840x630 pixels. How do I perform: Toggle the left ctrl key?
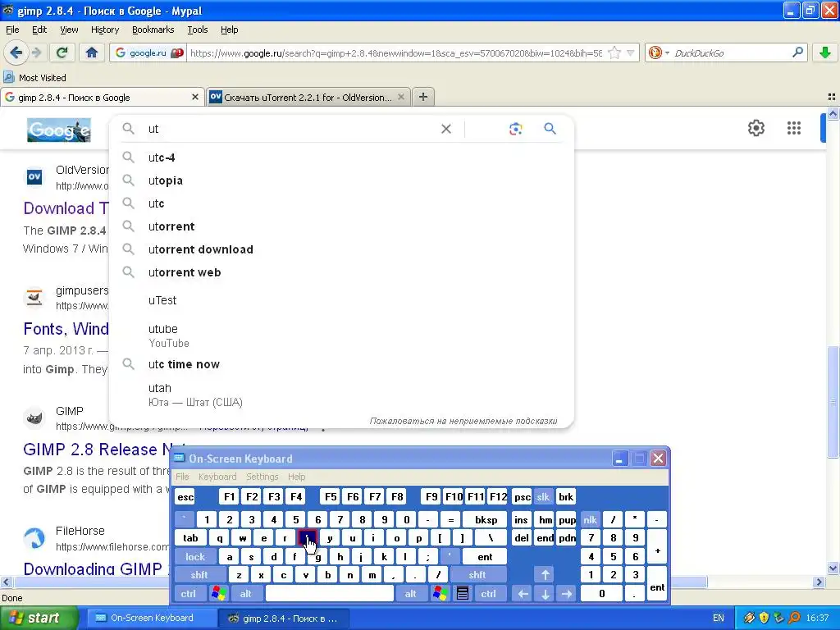(188, 594)
